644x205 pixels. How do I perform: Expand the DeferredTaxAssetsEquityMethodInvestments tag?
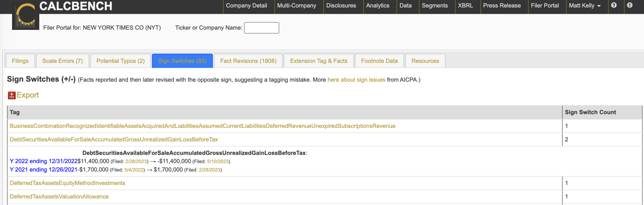tap(67, 183)
